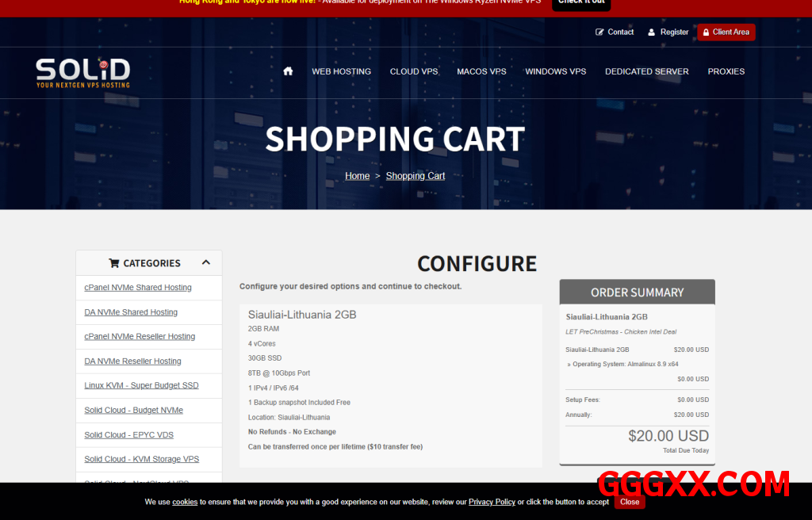Select Linux KVM - Super Budget SSD
812x520 pixels.
click(141, 385)
